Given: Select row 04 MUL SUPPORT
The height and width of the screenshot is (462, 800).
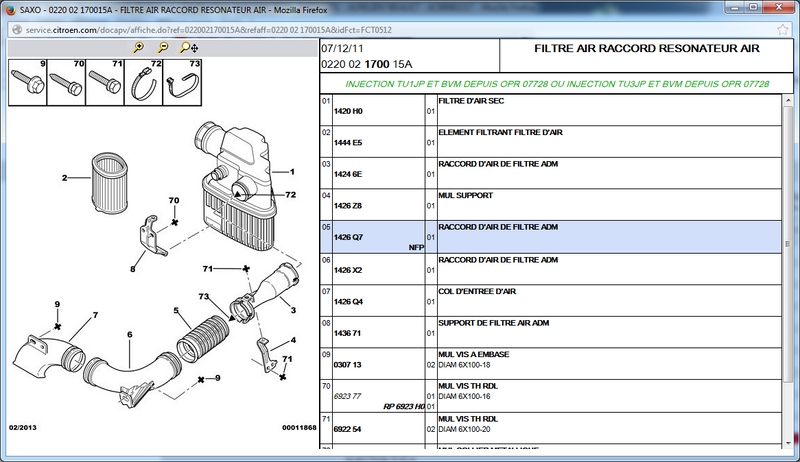Looking at the screenshot, I should coord(551,205).
